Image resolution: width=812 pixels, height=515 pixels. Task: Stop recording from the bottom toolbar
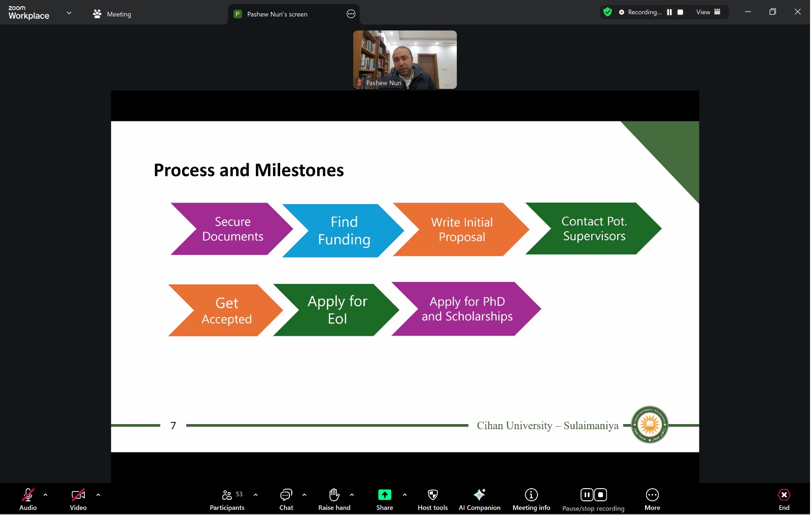600,495
